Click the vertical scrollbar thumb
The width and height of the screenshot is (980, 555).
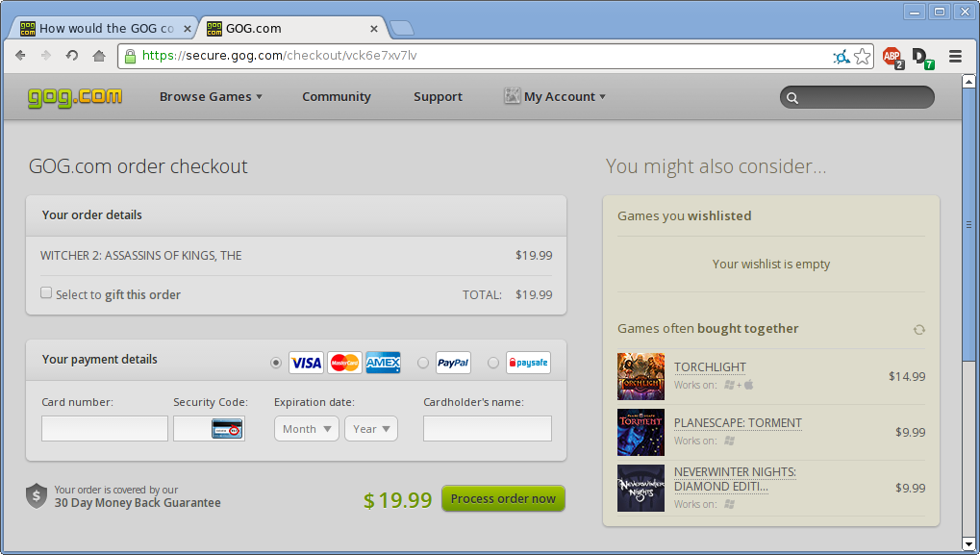pos(968,225)
